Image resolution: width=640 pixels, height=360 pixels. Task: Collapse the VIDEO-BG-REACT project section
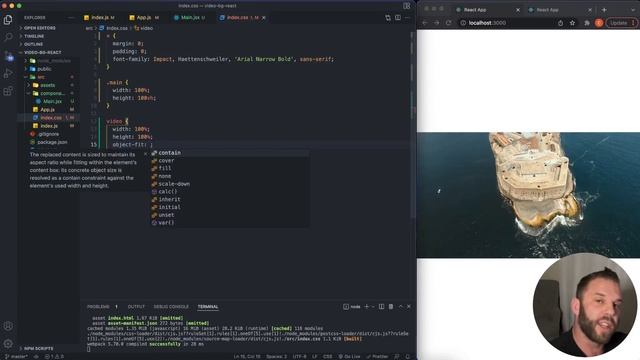point(42,52)
